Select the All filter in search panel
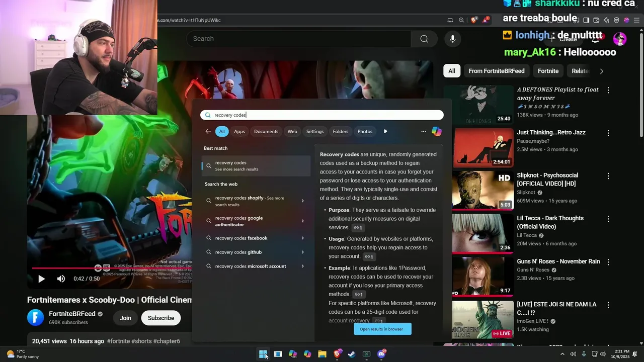Screen dimensions: 644x362 (x=222, y=131)
